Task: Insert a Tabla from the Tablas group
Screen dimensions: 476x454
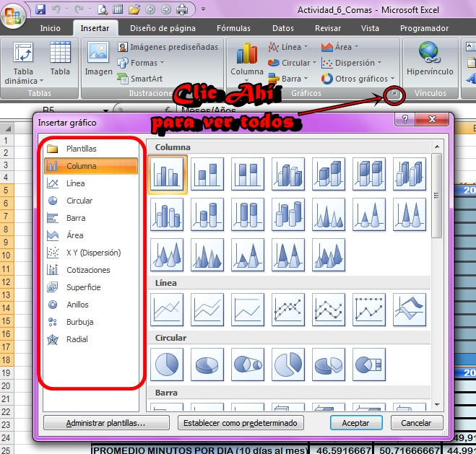Action: (60, 59)
